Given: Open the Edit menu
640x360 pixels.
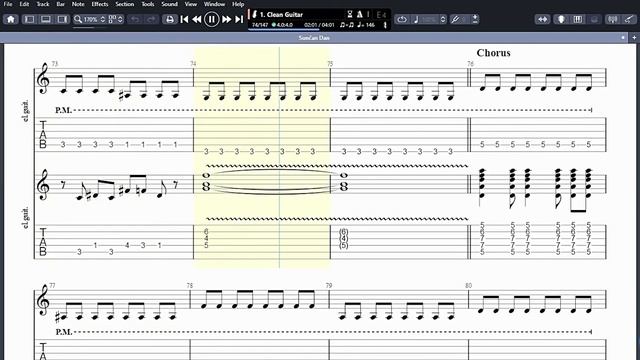Looking at the screenshot, I should click(x=24, y=4).
